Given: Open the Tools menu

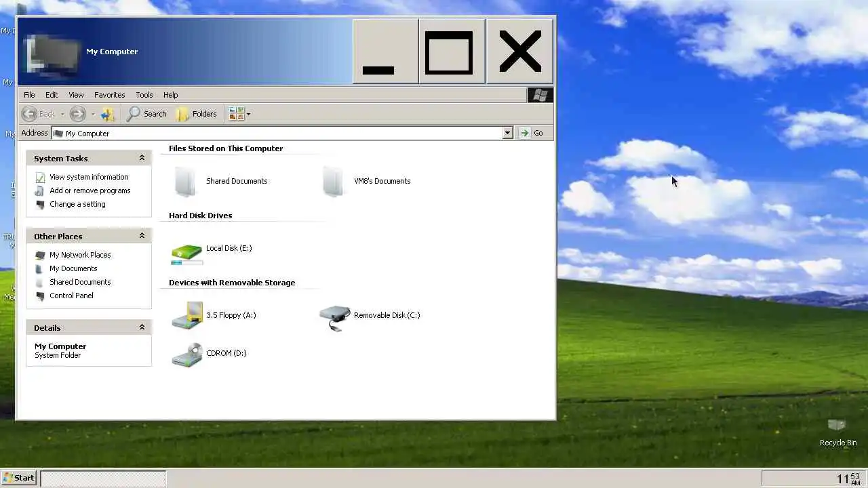Looking at the screenshot, I should (144, 95).
